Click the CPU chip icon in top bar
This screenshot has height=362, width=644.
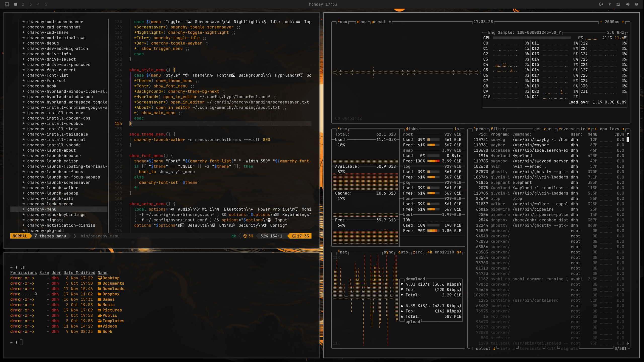(x=636, y=4)
